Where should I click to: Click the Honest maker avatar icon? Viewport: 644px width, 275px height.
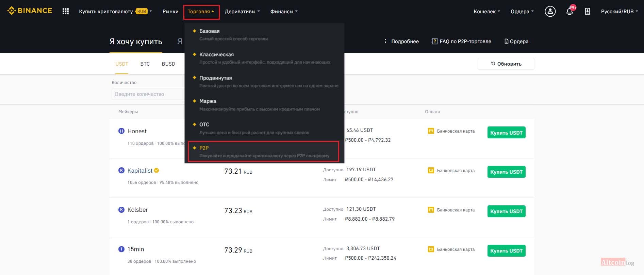(121, 131)
